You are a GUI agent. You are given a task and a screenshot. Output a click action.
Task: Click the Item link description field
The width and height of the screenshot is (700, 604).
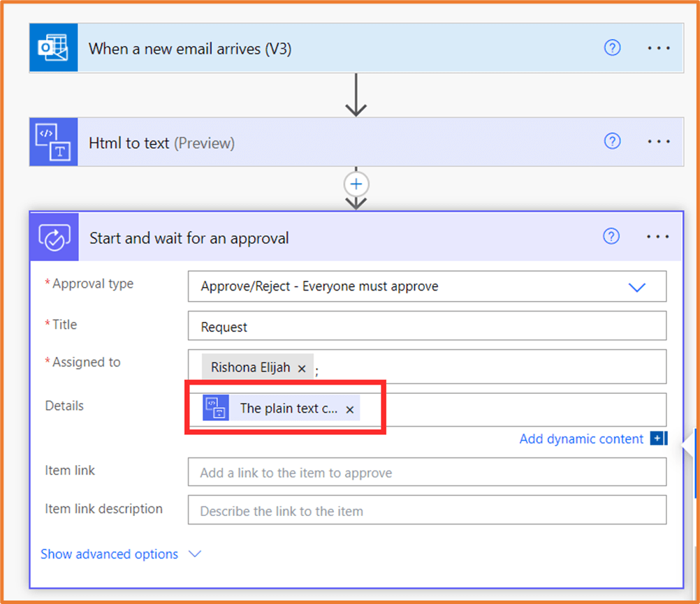coord(426,511)
